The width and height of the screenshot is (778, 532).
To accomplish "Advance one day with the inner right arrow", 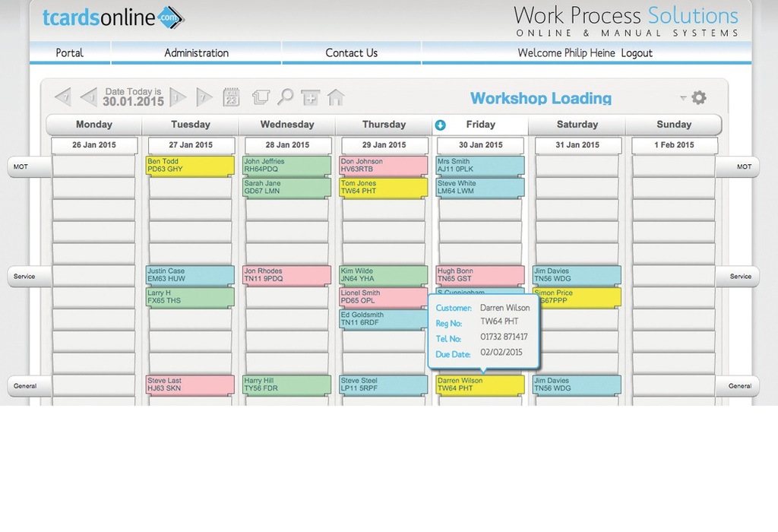I will pos(178,97).
